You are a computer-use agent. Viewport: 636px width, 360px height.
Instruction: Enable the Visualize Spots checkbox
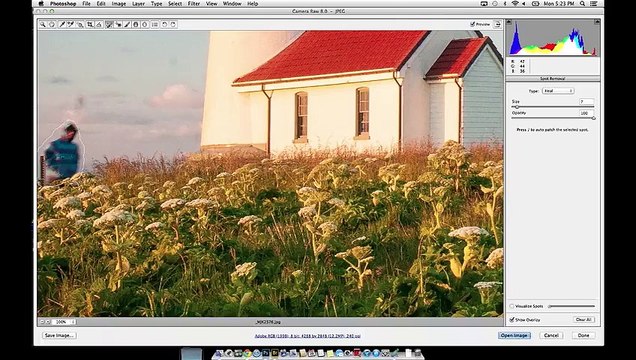[512, 306]
